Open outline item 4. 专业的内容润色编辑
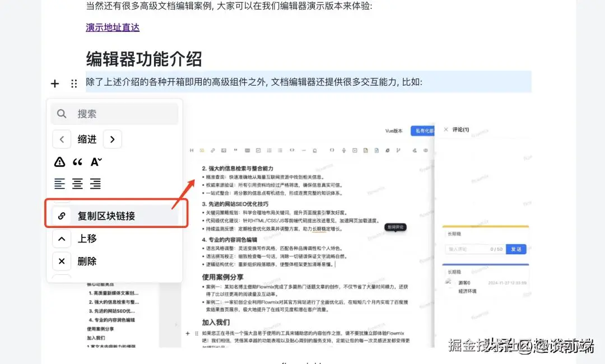This screenshot has height=364, width=605. pyautogui.click(x=112, y=320)
